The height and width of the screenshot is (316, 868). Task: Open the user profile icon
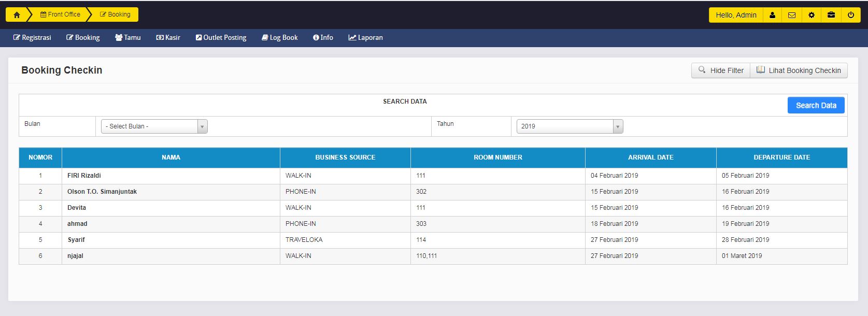772,15
